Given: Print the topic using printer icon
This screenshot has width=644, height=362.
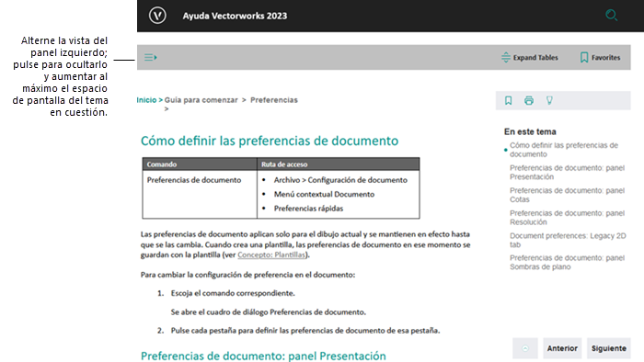Looking at the screenshot, I should tap(529, 100).
